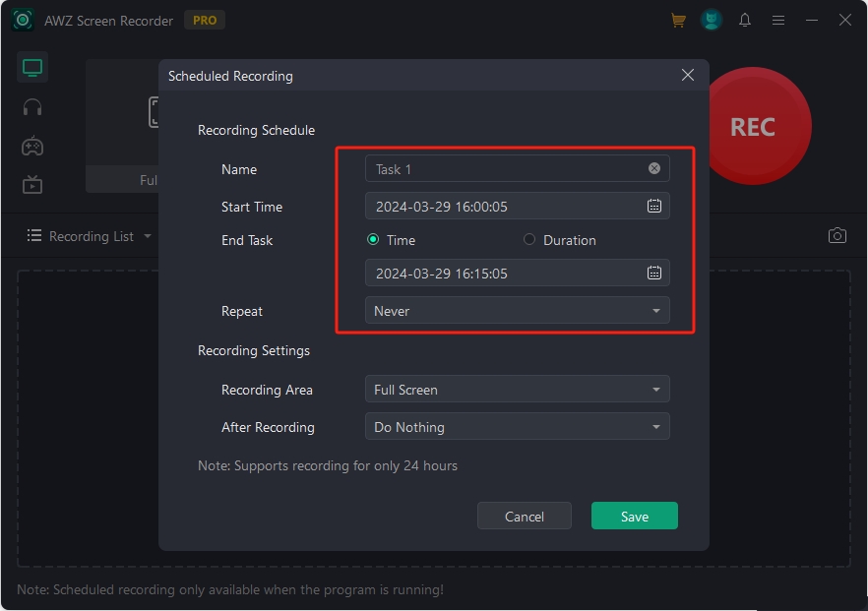Open the After Recording dropdown showing Do Nothing
The width and height of the screenshot is (868, 611).
(517, 427)
